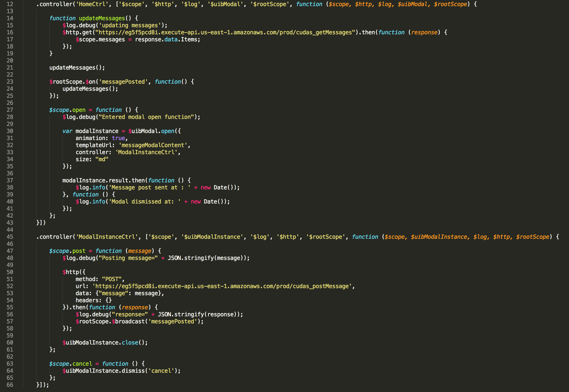Click new Date() on line 38

(x=218, y=187)
